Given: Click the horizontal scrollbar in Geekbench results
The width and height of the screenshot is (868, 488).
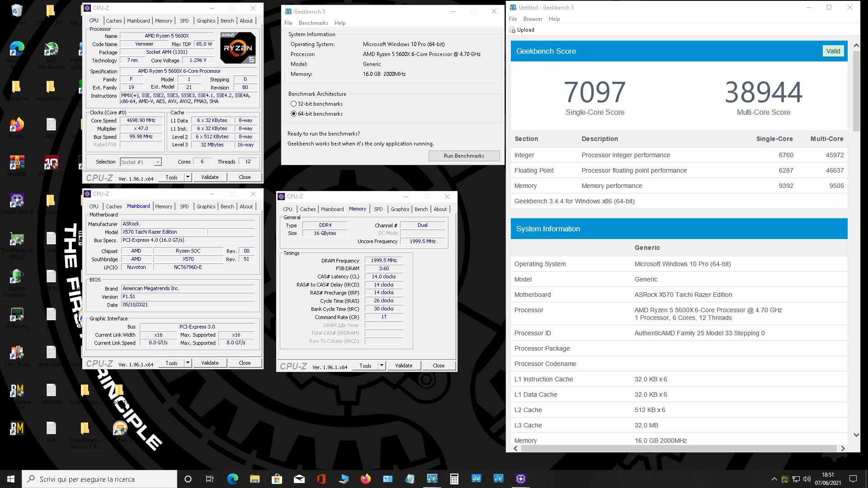Looking at the screenshot, I should tap(679, 448).
